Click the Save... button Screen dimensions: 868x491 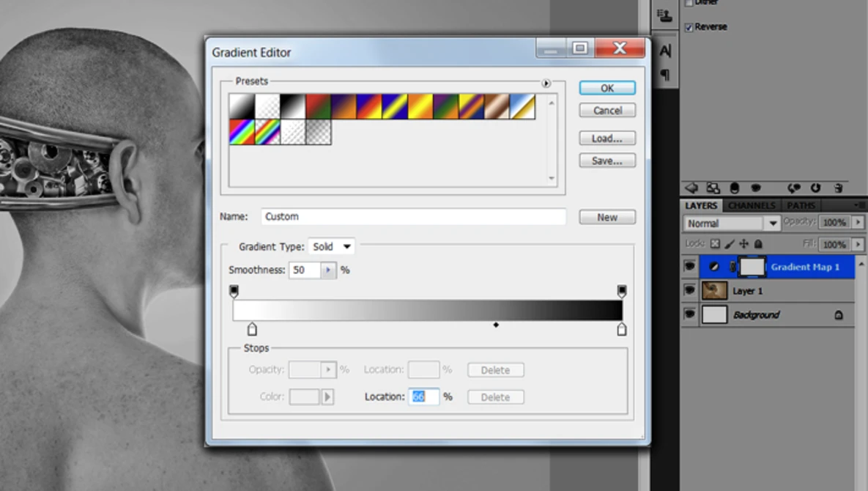tap(607, 161)
